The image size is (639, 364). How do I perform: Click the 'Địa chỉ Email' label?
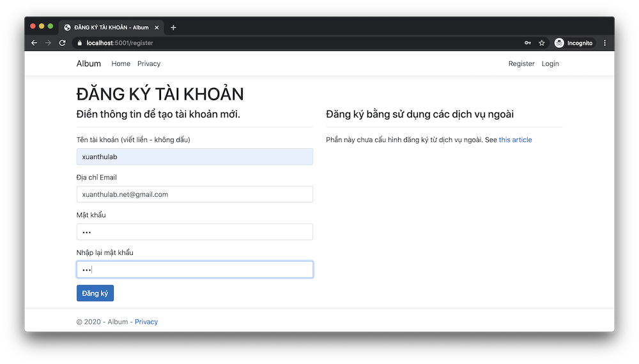tap(96, 177)
